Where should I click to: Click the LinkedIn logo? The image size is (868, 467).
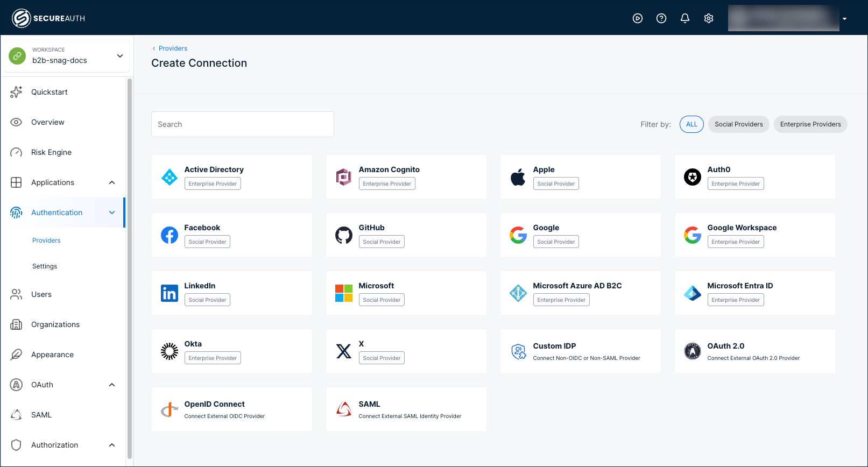pos(170,293)
